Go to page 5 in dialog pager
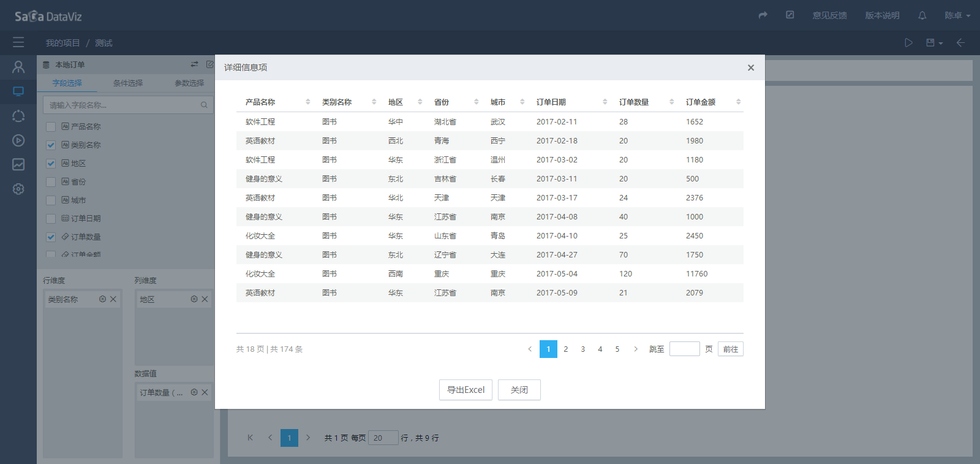Viewport: 980px width, 464px height. coord(617,349)
